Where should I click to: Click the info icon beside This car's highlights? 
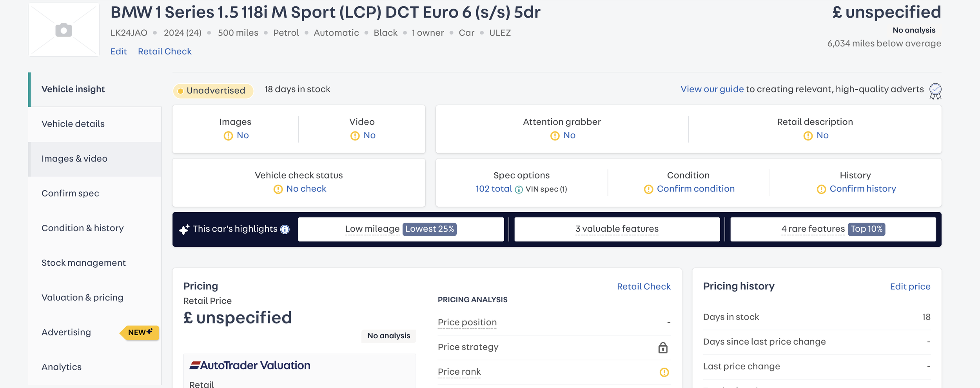pyautogui.click(x=285, y=229)
